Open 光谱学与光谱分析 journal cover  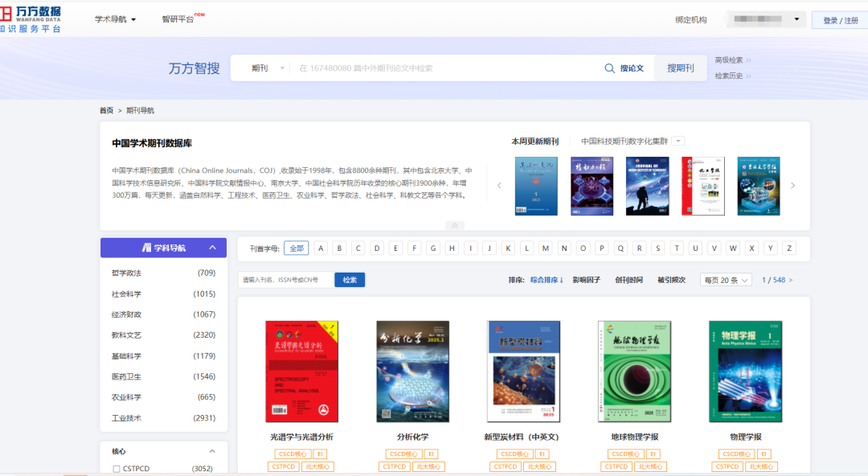coord(301,371)
